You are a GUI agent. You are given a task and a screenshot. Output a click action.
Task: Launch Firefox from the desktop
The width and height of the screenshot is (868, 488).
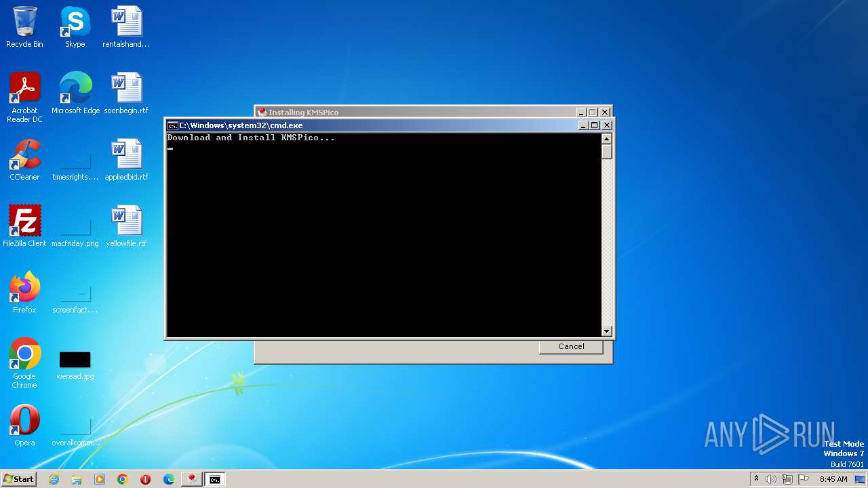[24, 293]
